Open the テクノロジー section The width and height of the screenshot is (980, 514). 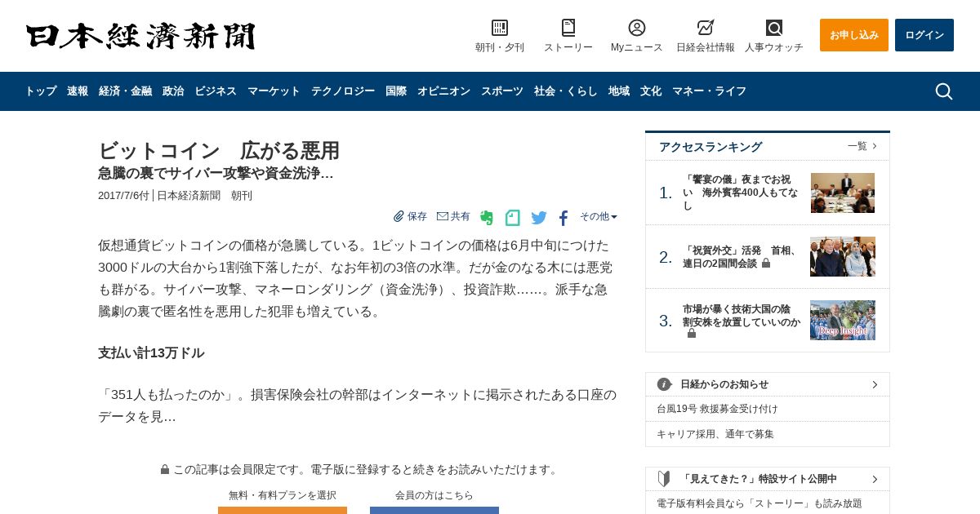(x=343, y=91)
